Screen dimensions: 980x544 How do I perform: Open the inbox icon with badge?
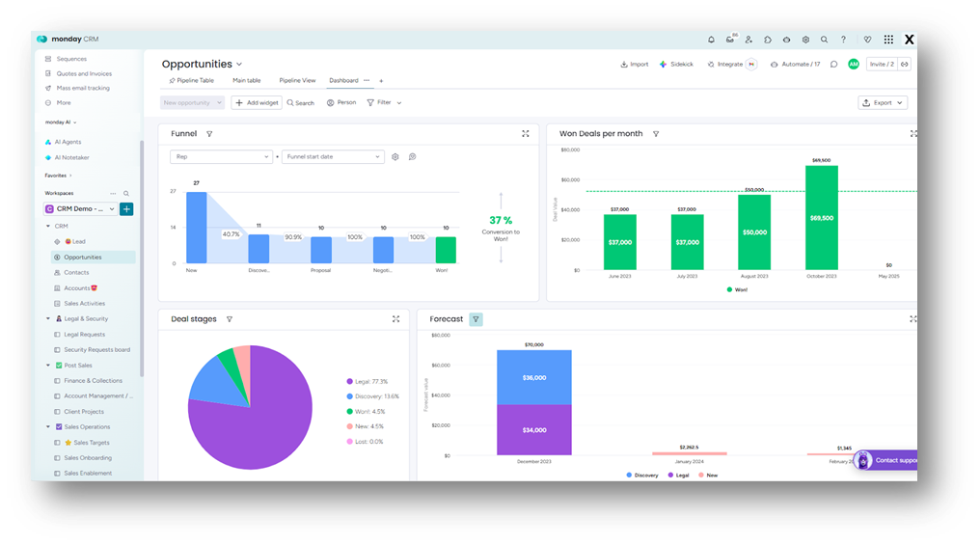730,40
